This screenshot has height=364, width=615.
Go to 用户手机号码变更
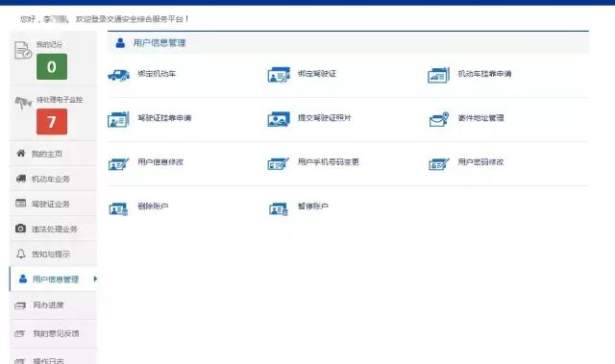(329, 161)
